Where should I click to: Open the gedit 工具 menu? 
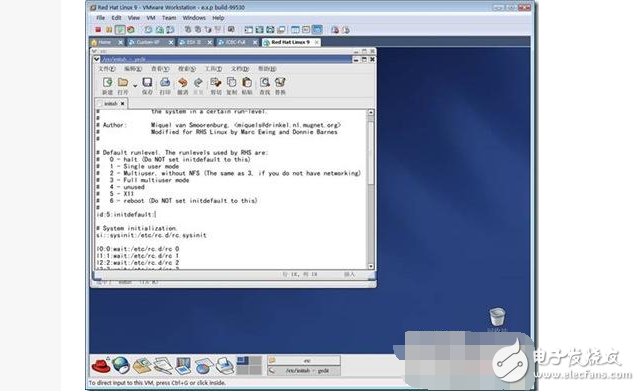pyautogui.click(x=213, y=69)
